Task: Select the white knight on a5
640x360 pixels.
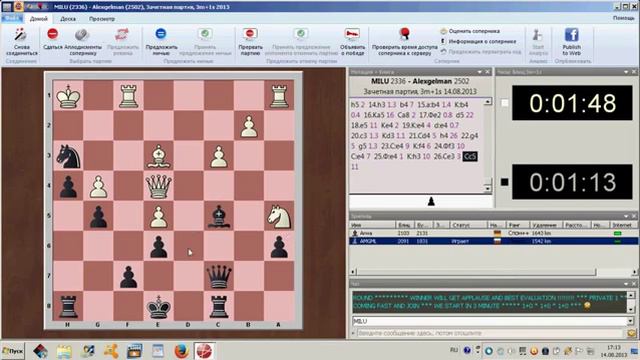Action: [279, 216]
